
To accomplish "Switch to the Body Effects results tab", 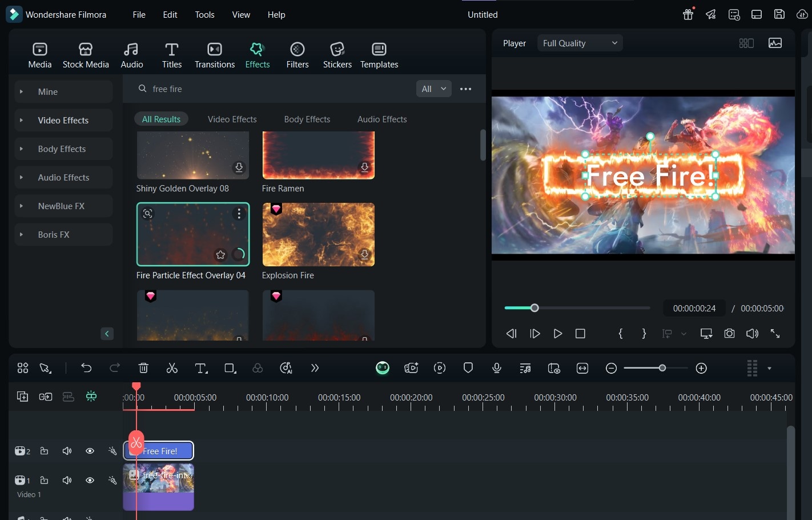I will click(x=307, y=119).
